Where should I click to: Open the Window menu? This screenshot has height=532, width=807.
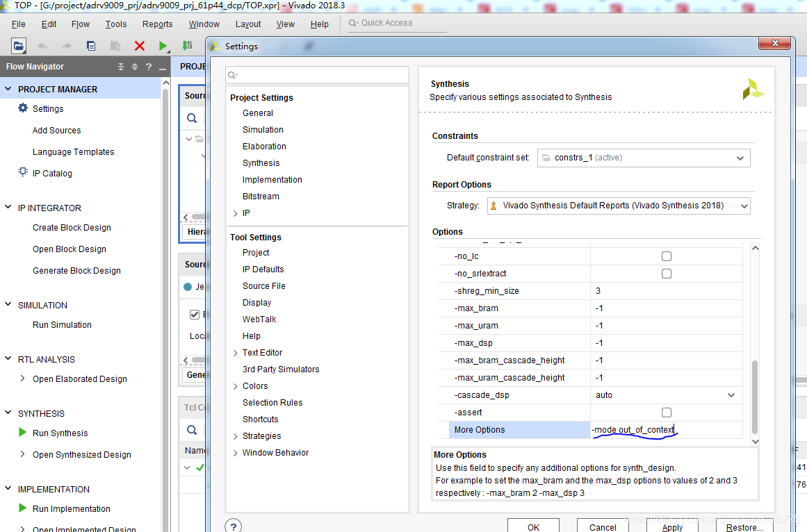[x=204, y=24]
